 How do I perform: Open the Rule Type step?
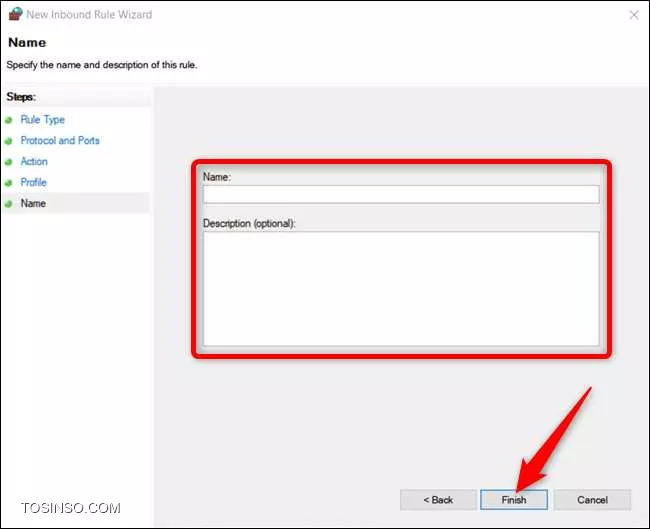[x=43, y=120]
